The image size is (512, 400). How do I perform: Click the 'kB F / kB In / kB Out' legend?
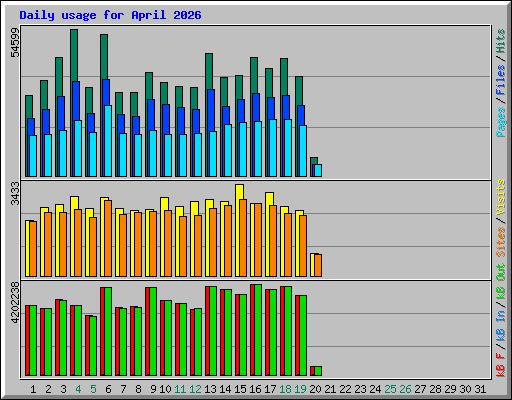click(500, 320)
